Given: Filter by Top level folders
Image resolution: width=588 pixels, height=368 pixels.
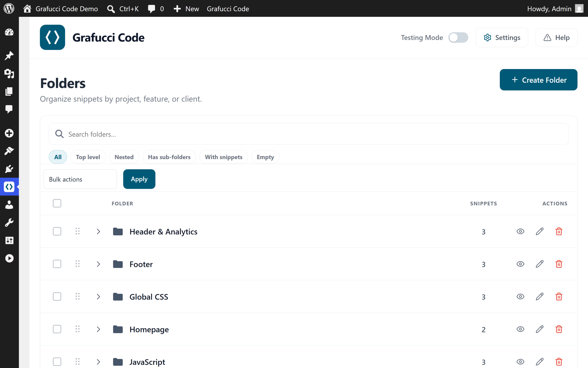Looking at the screenshot, I should click(x=88, y=157).
